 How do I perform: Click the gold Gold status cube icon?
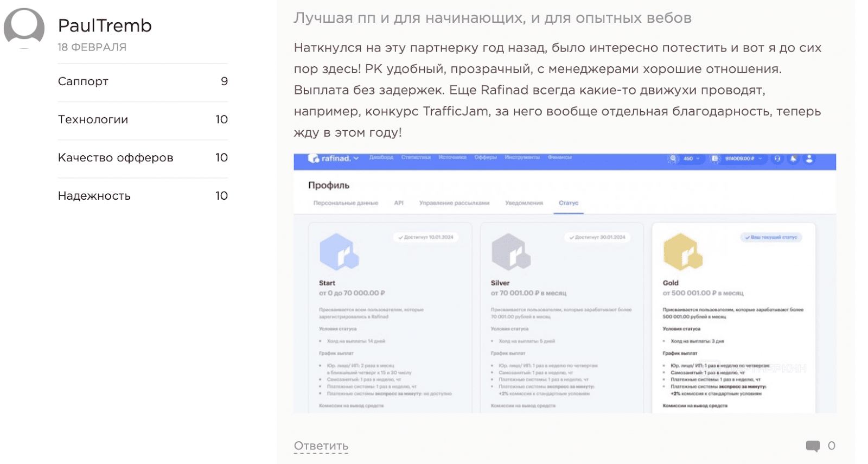point(683,252)
